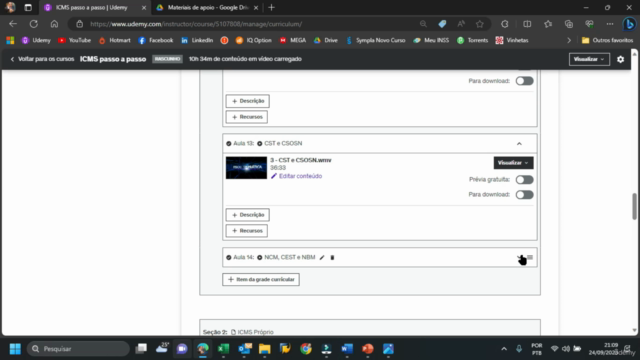This screenshot has width=640, height=360.
Task: Toggle Prévia gratuita for Aula 13
Action: 524,180
